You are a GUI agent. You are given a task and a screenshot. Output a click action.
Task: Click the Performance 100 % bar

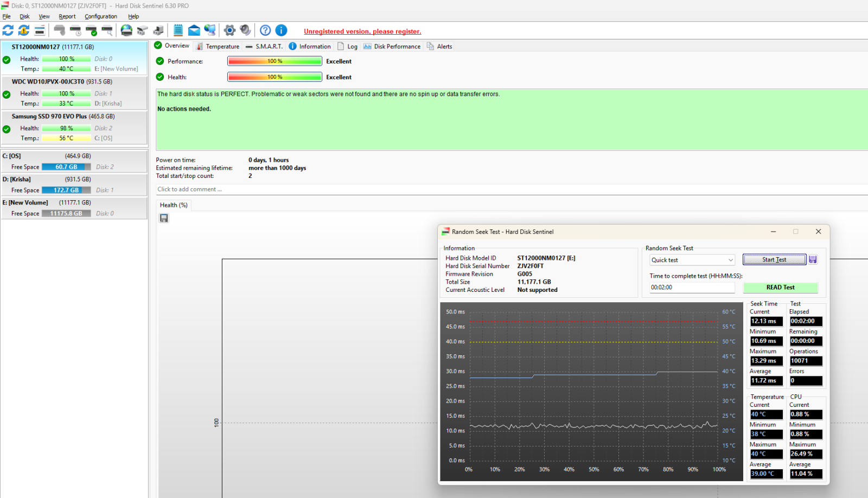275,61
